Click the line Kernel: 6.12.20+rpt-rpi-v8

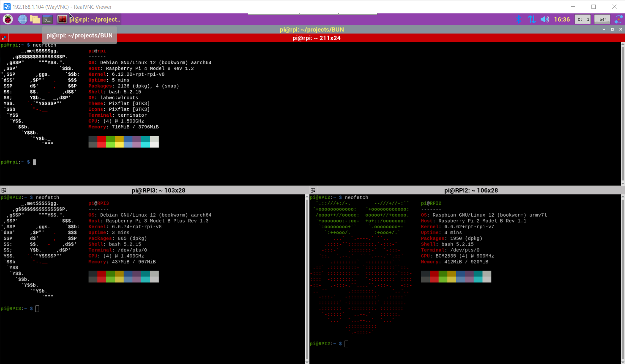coord(126,74)
